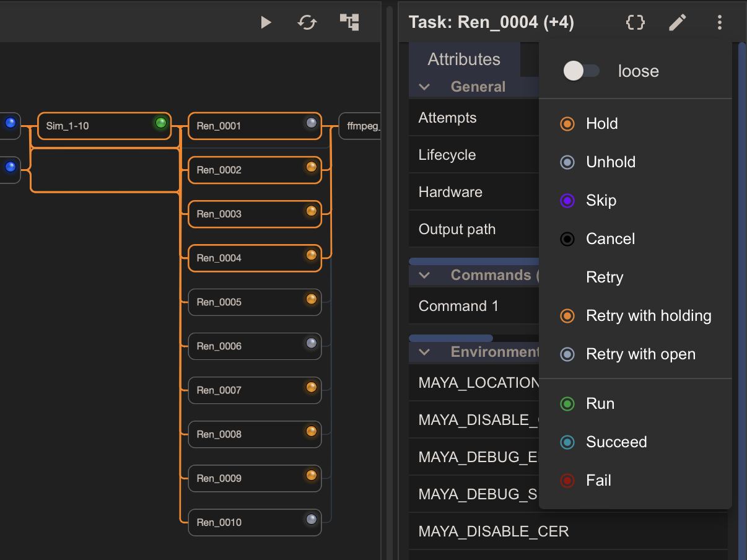
Task: Click the three-dot more options icon
Action: click(719, 23)
